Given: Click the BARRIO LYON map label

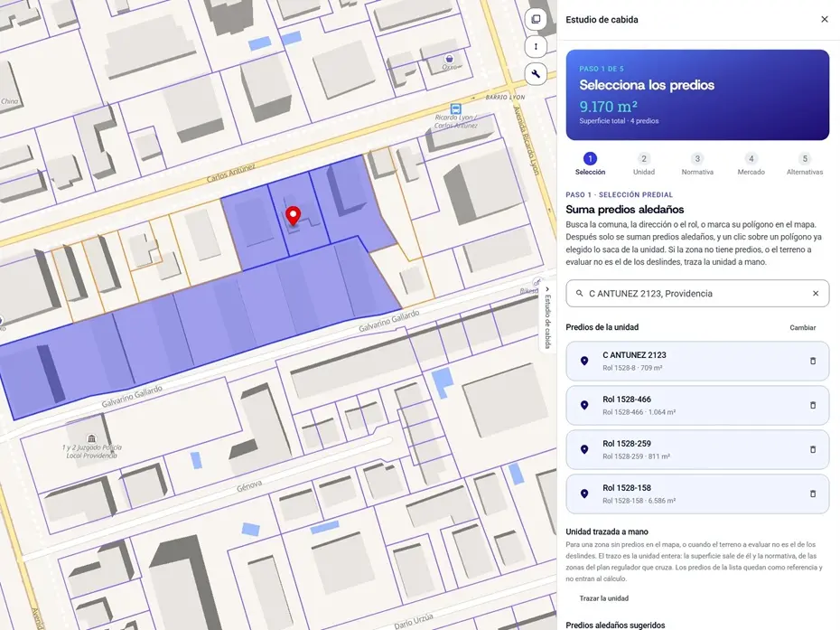Looking at the screenshot, I should [505, 97].
